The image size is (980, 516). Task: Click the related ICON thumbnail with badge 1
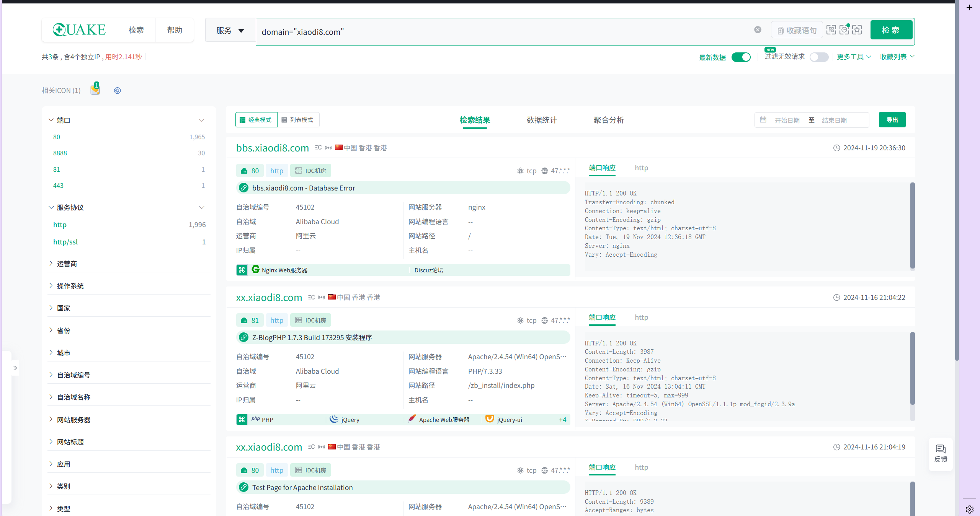[x=95, y=90]
